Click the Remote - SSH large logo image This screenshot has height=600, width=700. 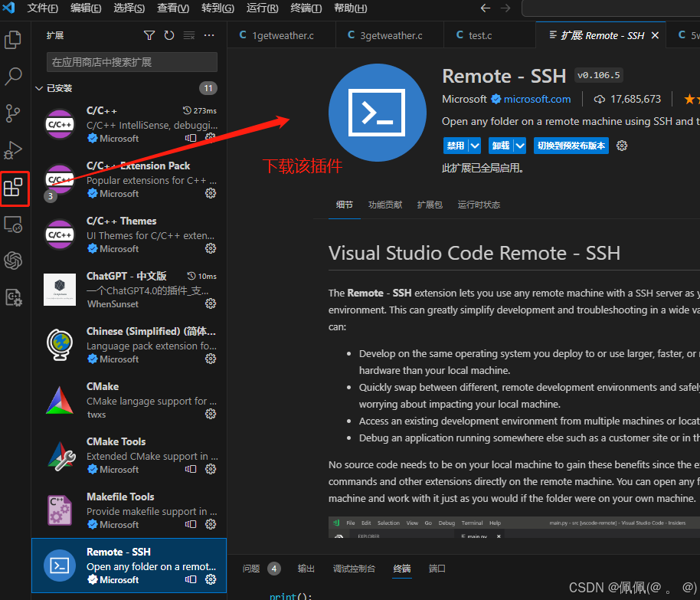pos(378,113)
